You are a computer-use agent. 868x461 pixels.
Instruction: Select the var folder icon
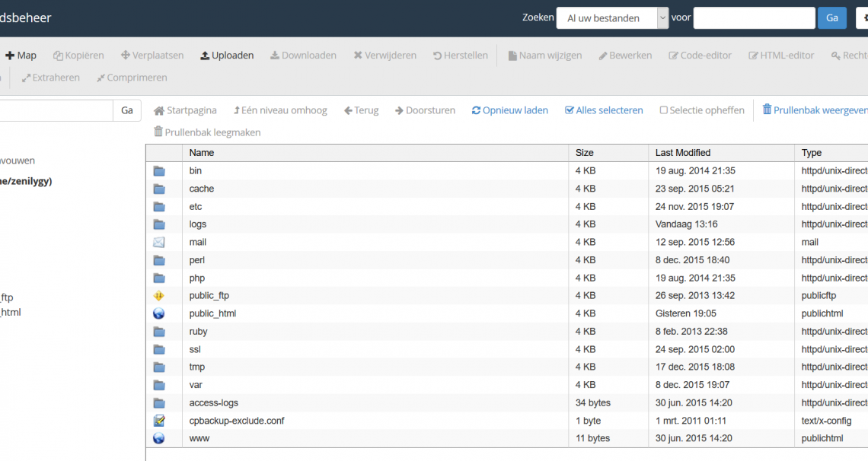click(159, 385)
